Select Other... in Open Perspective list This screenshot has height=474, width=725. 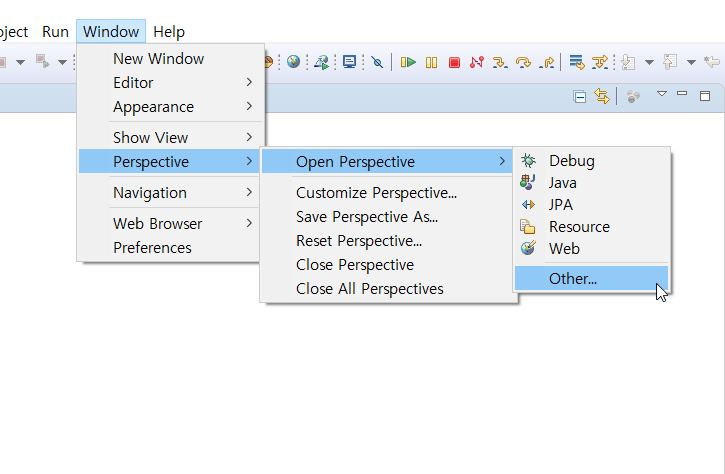(x=591, y=278)
